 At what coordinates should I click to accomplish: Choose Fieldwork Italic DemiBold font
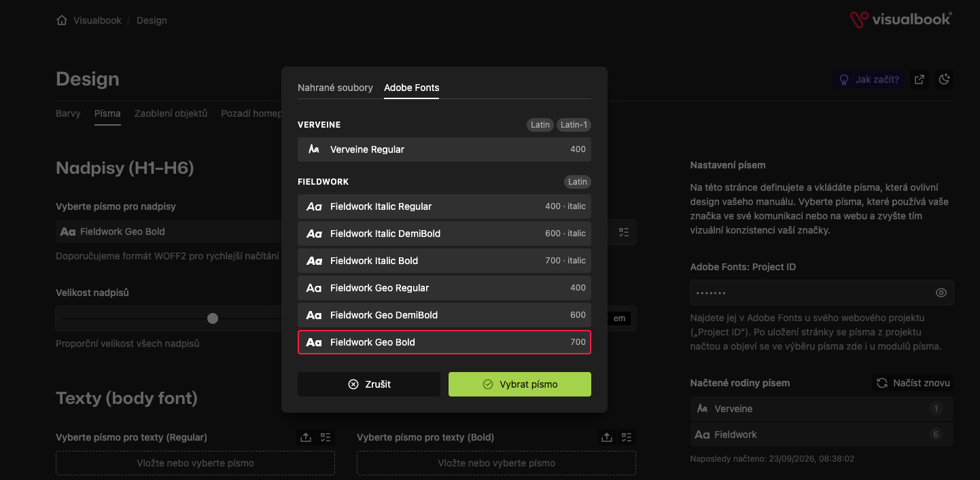(x=444, y=234)
